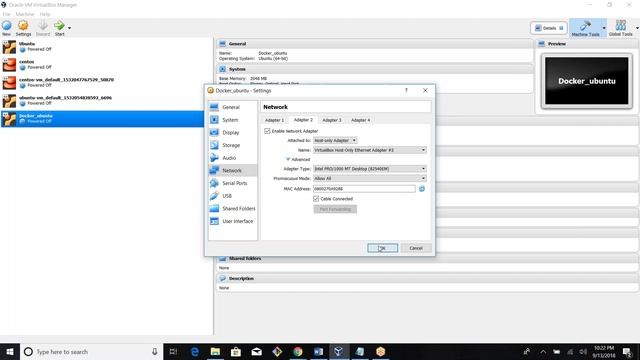Select the ubuntu-vm_default virtual machine
Screen dimensions: 640x360
pos(106,100)
